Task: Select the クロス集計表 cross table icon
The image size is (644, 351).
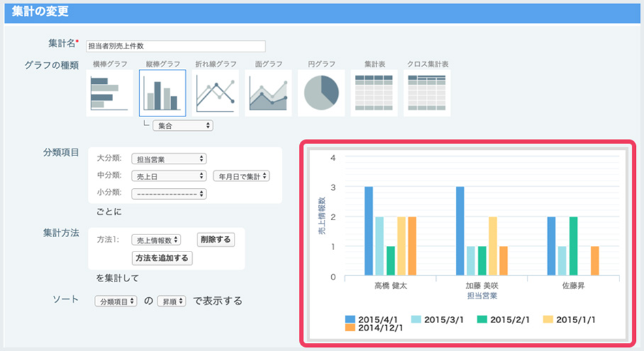Action: (427, 93)
